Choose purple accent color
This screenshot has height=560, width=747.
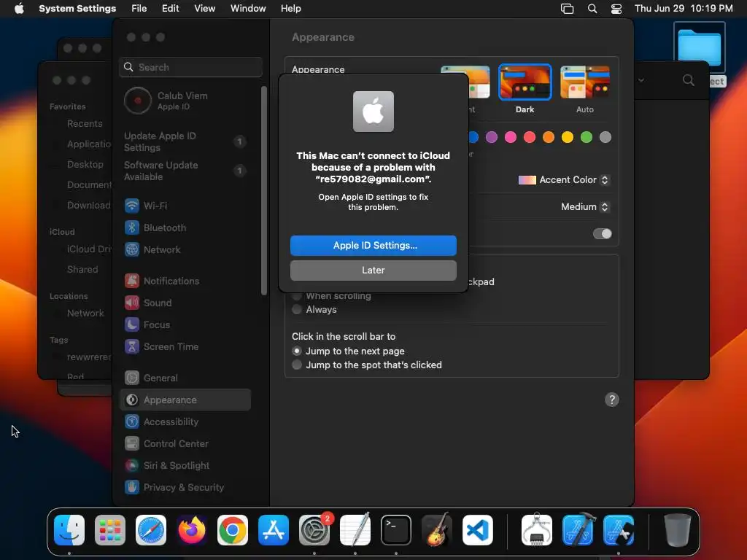coord(492,137)
